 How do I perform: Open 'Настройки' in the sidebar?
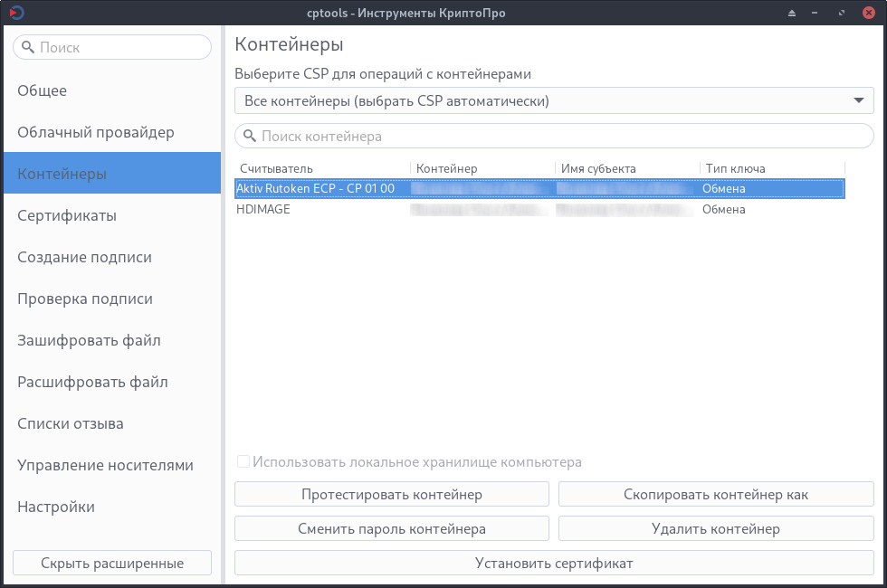tap(112, 507)
